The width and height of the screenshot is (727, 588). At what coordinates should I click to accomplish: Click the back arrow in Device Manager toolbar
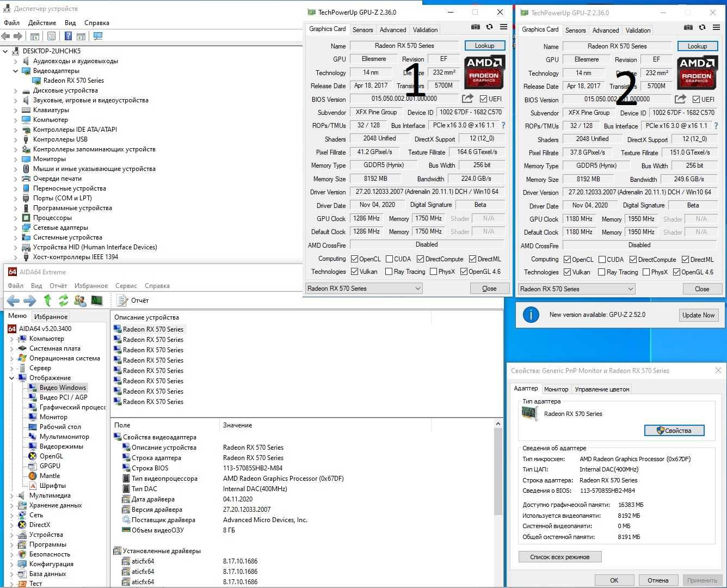point(5,36)
